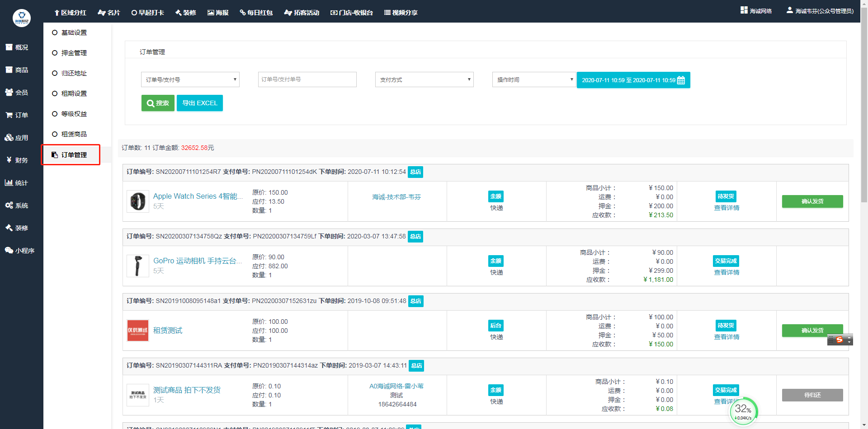
Task: Open the 租赁测试 product title link
Action: tap(168, 331)
